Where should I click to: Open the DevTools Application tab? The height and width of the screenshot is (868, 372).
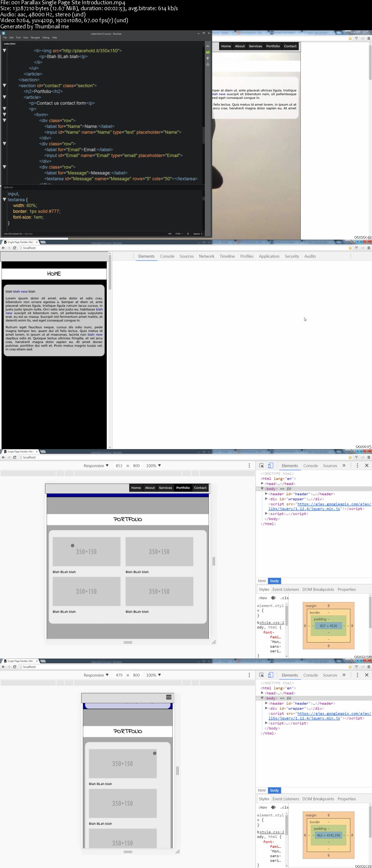click(269, 256)
